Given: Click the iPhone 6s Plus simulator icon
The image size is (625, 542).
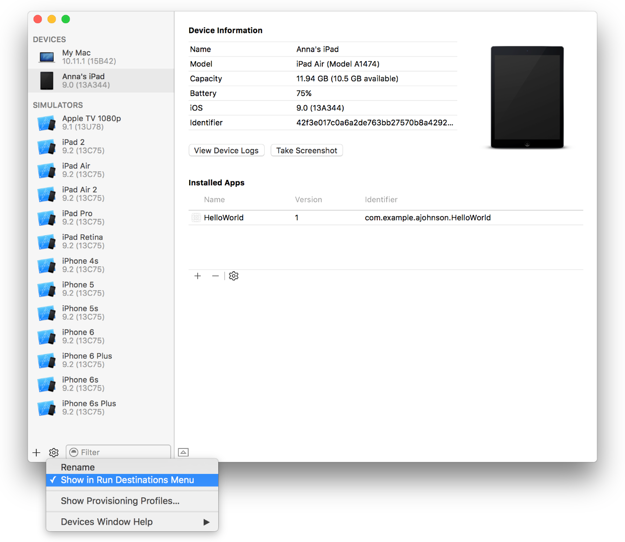Looking at the screenshot, I should pyautogui.click(x=47, y=408).
